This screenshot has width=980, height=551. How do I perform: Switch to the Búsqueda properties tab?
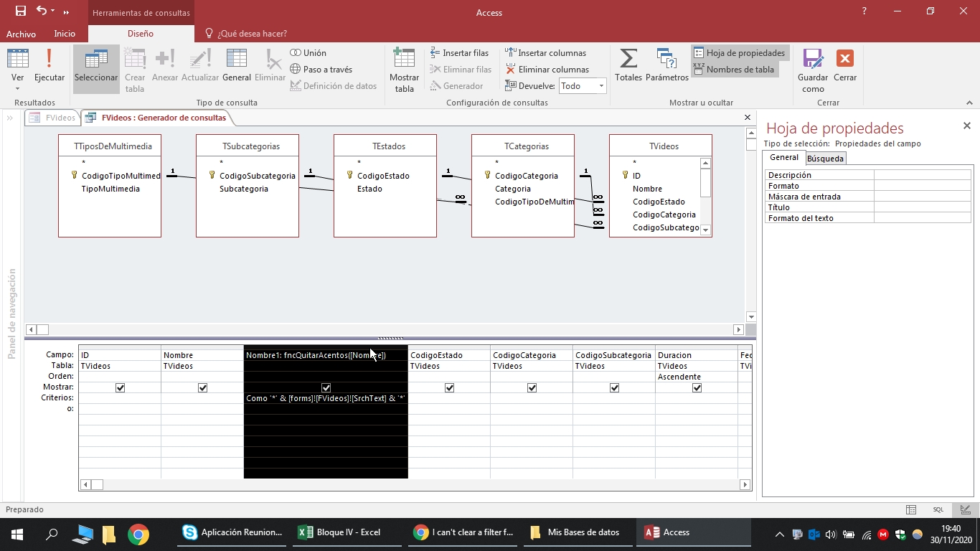point(825,159)
